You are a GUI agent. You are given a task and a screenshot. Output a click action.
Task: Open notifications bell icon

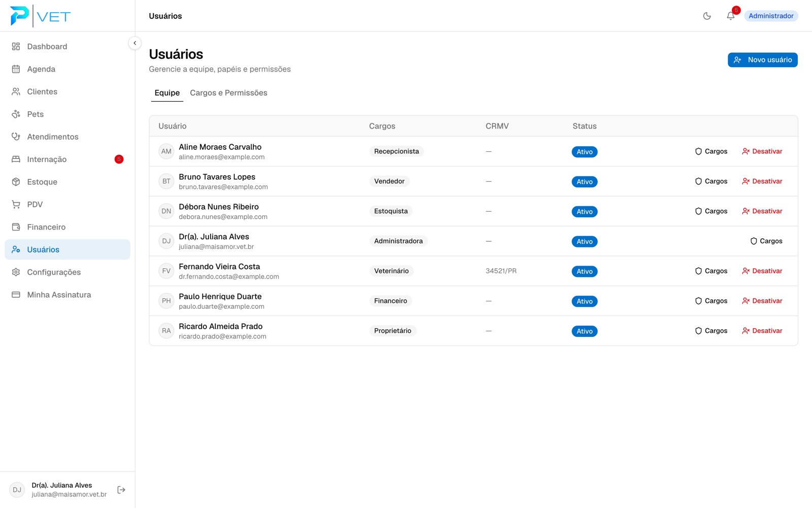730,16
